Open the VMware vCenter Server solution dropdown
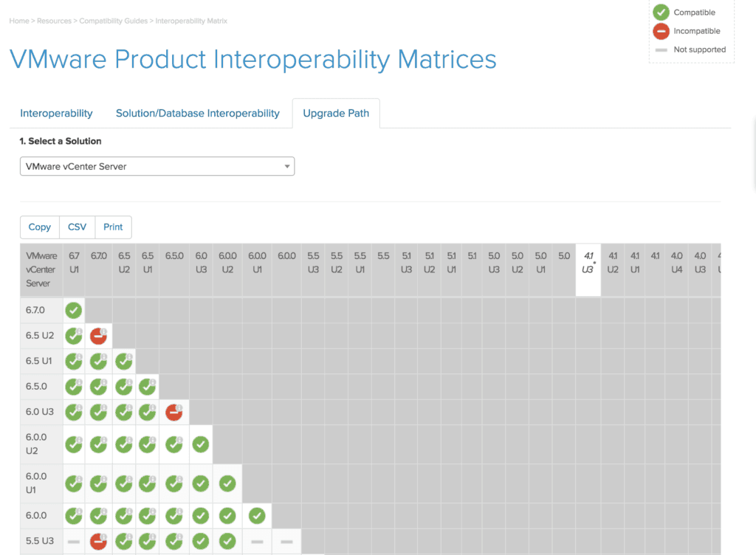Viewport: 756px width, 555px height. click(157, 166)
